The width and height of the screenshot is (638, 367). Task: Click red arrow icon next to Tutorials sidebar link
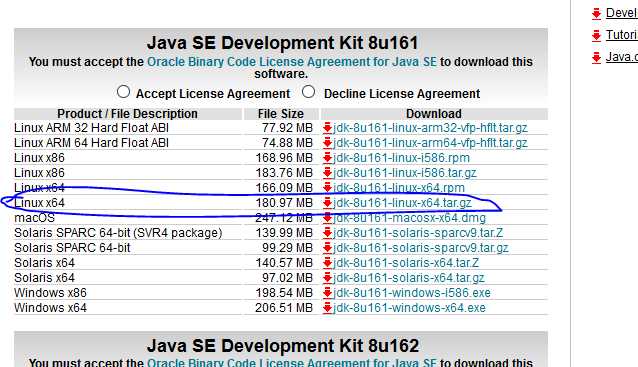coord(596,35)
